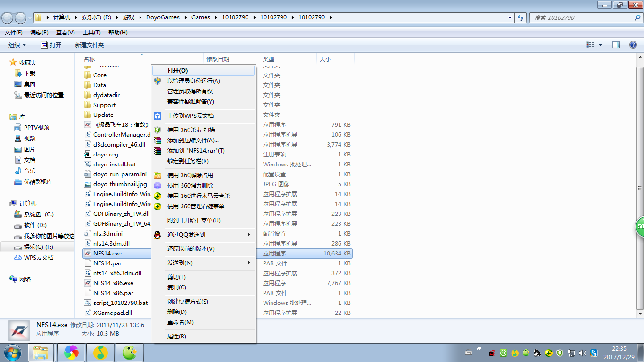644x362 pixels.
Task: Click the 打开 button in the toolbar
Action: pyautogui.click(x=51, y=45)
